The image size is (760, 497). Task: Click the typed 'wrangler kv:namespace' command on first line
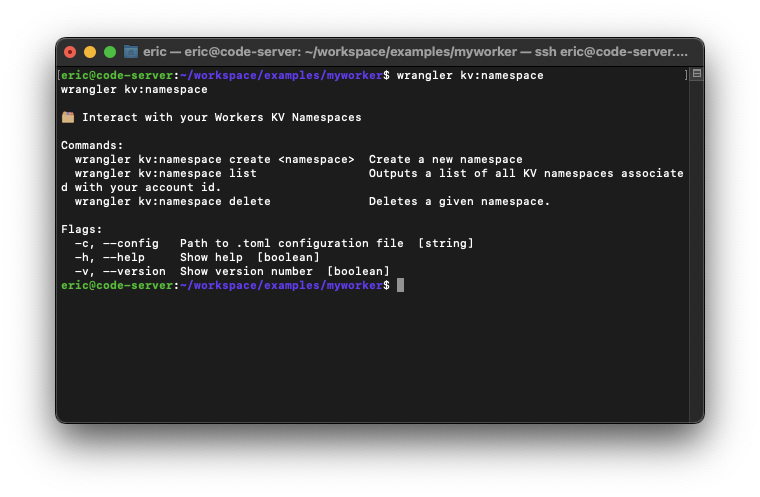point(470,75)
